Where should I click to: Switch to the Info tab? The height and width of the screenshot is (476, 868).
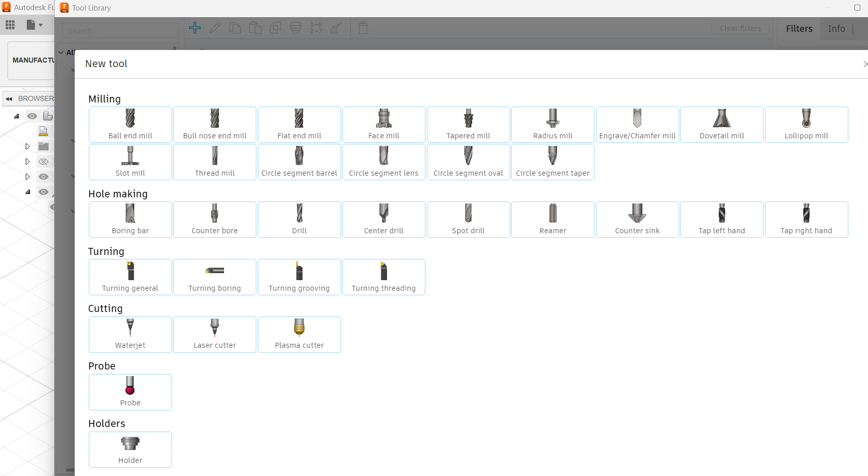tap(836, 29)
